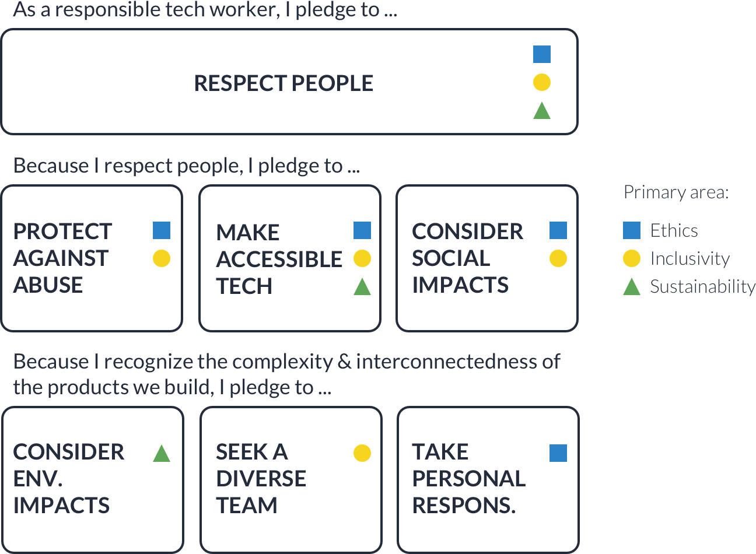Click the SEEK A DIVERSE TEAM label
The height and width of the screenshot is (554, 756).
261,479
